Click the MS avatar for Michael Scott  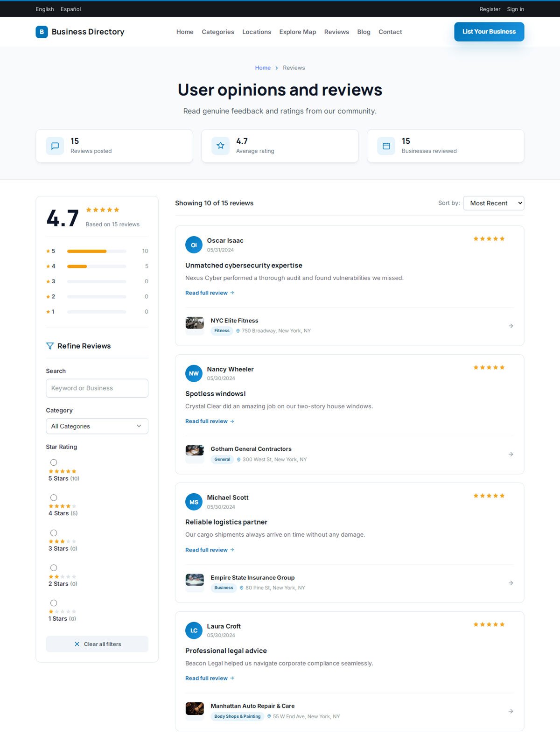point(194,502)
